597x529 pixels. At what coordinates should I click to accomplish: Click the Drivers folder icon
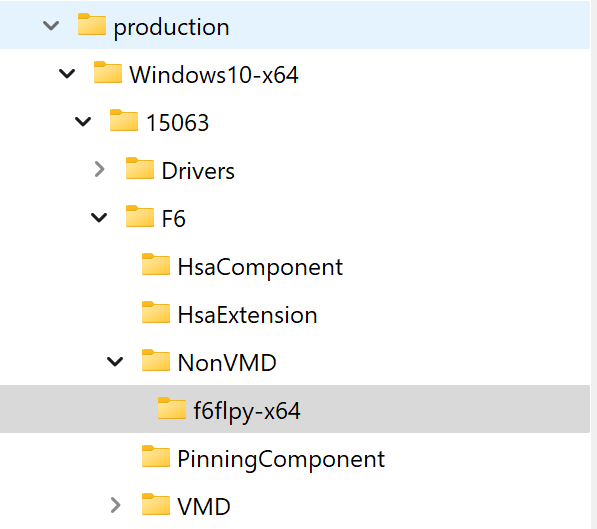click(x=140, y=168)
